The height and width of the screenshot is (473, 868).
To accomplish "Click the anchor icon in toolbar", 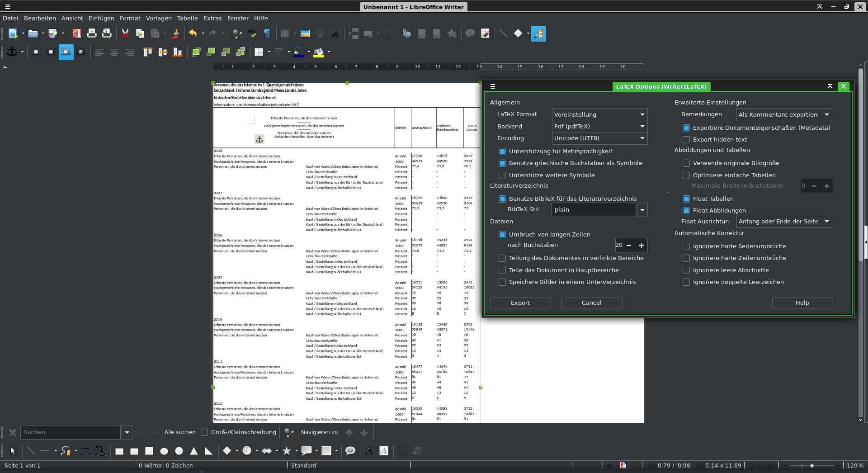I will pos(12,52).
